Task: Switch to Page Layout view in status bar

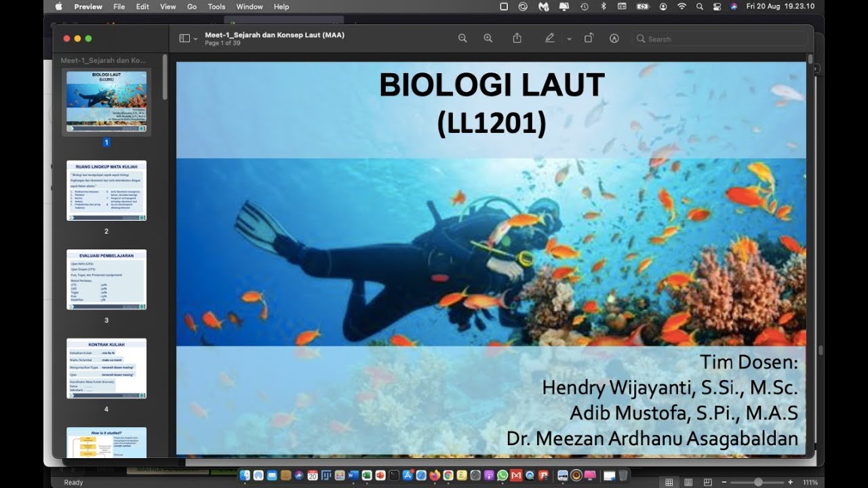Action: click(688, 482)
